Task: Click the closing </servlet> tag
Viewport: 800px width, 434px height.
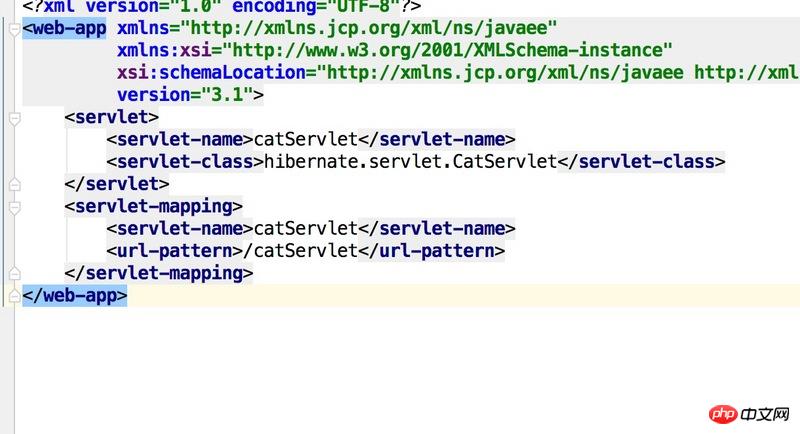Action: pos(117,184)
